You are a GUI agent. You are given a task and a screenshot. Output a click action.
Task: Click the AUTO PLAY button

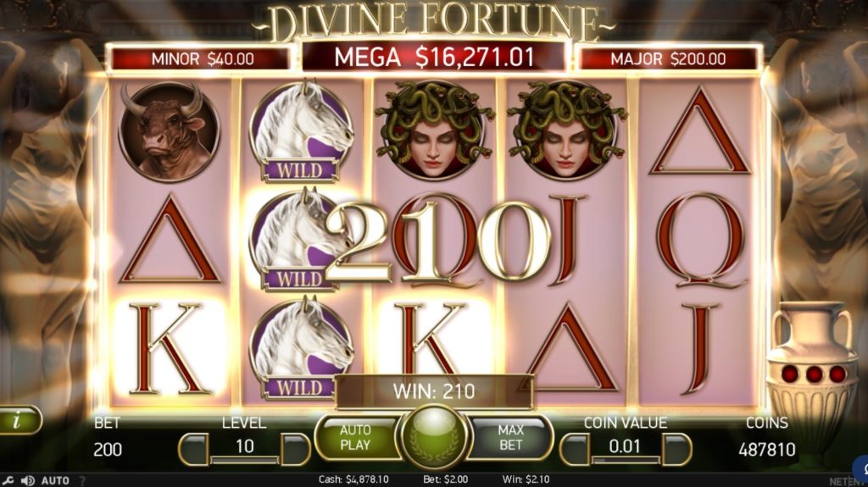pyautogui.click(x=355, y=437)
